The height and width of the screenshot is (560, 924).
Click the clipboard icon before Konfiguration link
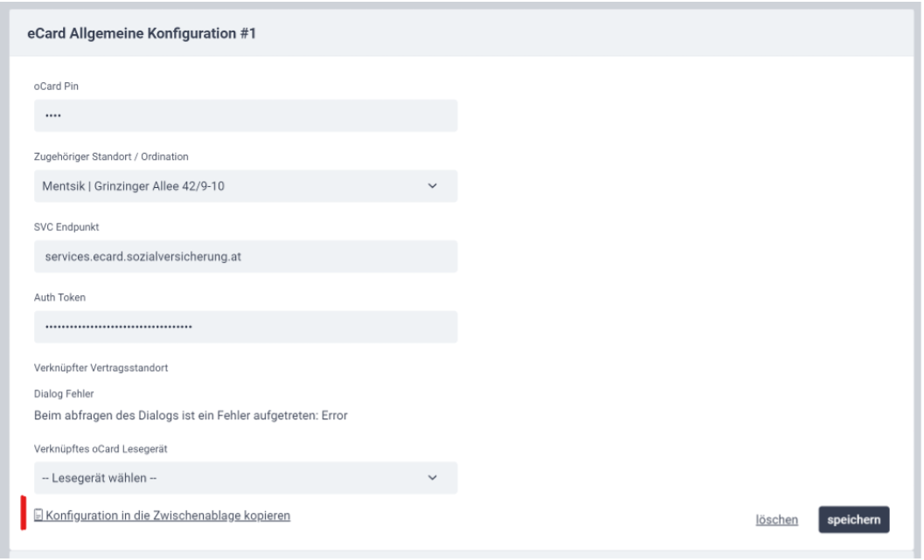[x=38, y=515]
